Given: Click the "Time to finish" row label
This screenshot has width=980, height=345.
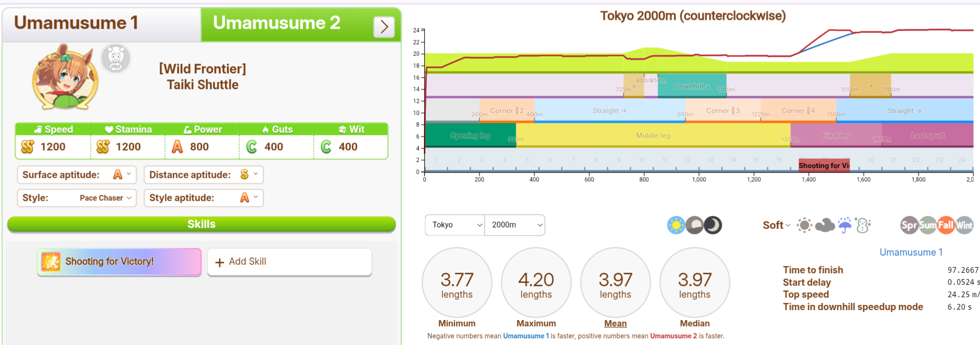Looking at the screenshot, I should [x=813, y=270].
